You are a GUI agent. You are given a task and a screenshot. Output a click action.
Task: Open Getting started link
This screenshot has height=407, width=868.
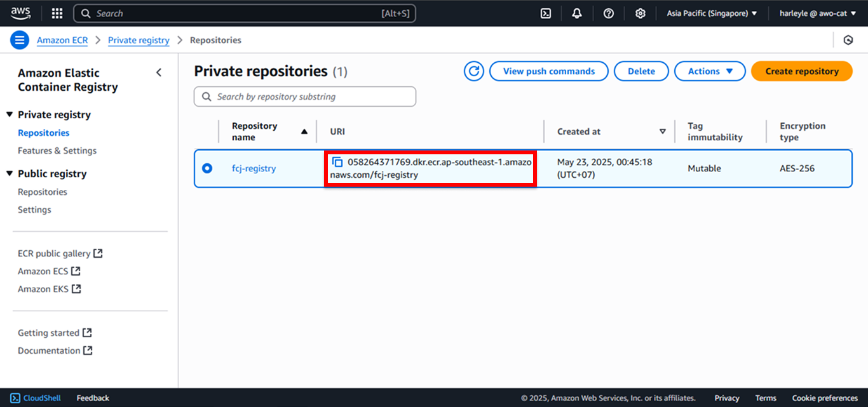(55, 333)
